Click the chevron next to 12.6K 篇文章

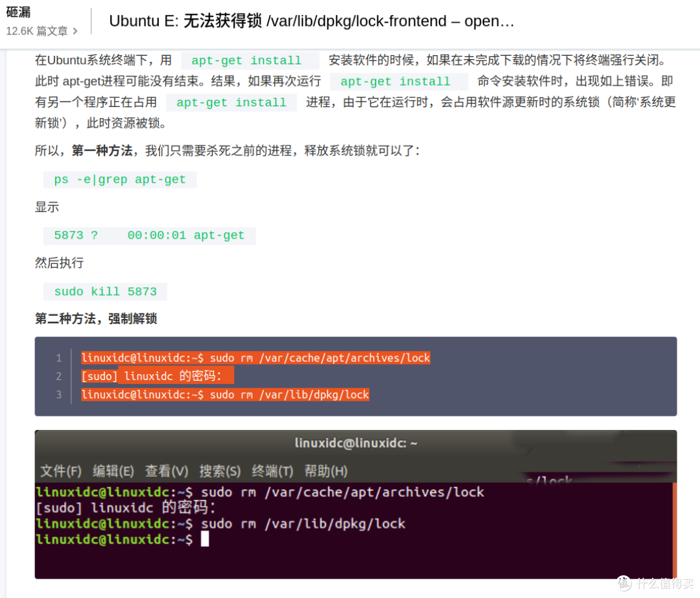75,31
